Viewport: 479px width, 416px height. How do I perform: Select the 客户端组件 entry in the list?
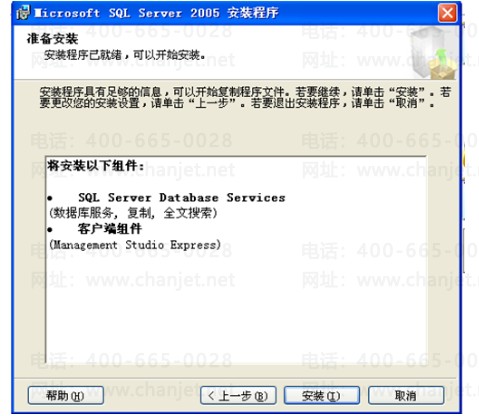pos(110,229)
